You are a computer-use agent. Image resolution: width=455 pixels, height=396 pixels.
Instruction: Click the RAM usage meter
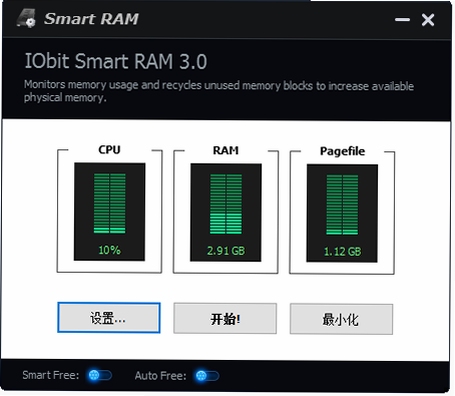(226, 212)
